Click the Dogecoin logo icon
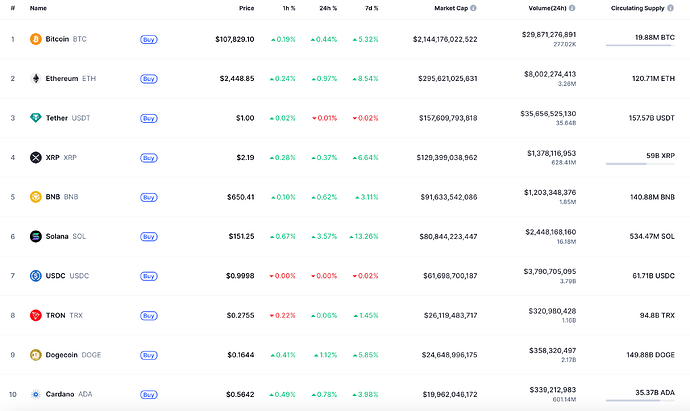Viewport: 690px width, 411px height. tap(36, 354)
